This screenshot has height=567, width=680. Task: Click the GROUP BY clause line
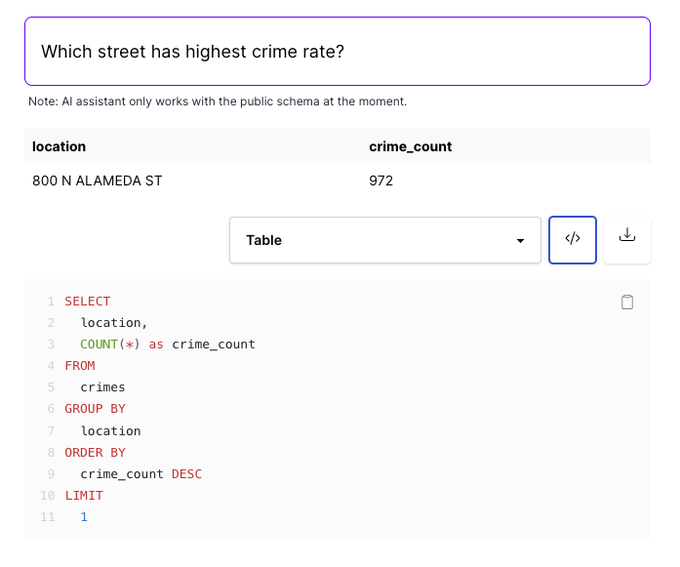(95, 409)
